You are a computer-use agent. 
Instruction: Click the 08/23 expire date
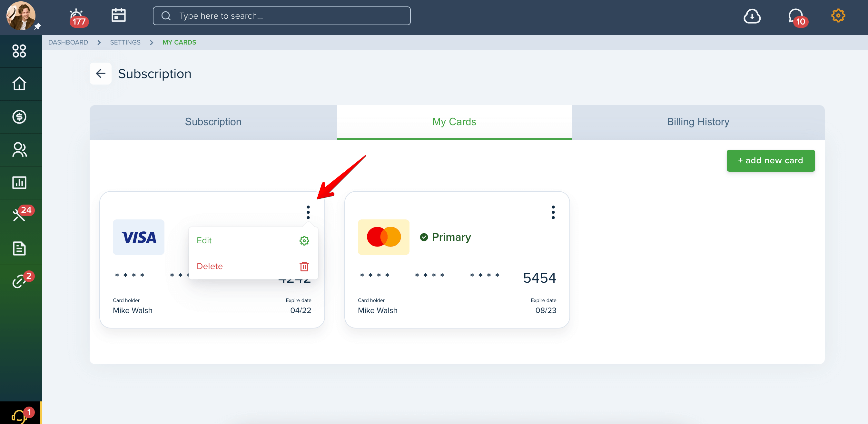pyautogui.click(x=546, y=310)
